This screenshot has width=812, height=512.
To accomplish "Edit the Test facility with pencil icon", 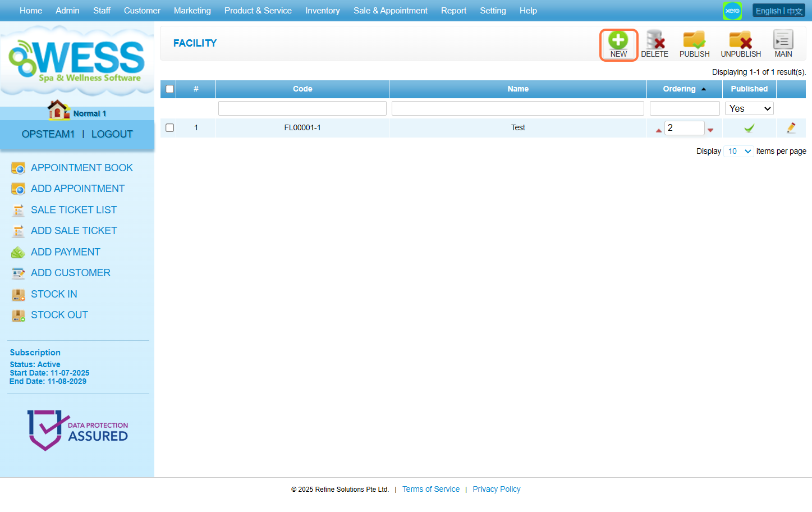I will click(791, 128).
